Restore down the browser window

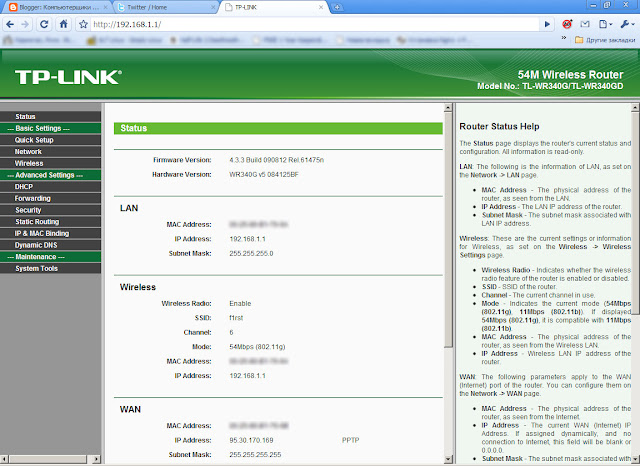click(607, 5)
